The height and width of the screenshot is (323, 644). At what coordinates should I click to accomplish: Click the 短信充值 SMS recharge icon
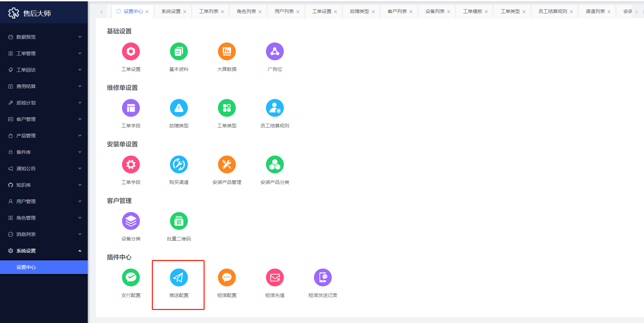(x=275, y=277)
